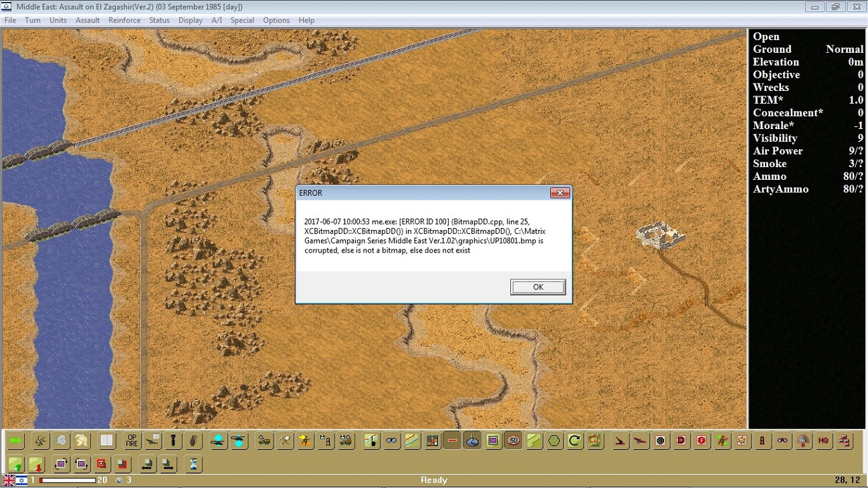Click the grenade icon in the toolbar
868x488 pixels.
193,441
